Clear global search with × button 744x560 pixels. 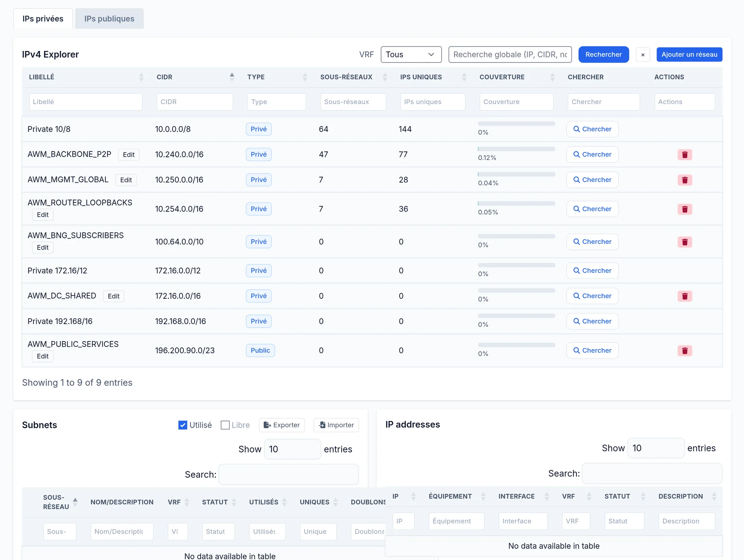(643, 55)
